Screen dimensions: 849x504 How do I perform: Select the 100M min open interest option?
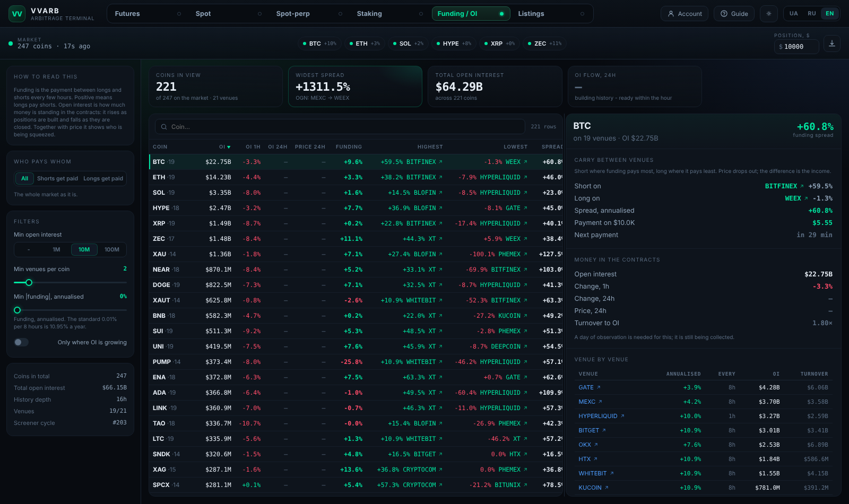(x=112, y=249)
